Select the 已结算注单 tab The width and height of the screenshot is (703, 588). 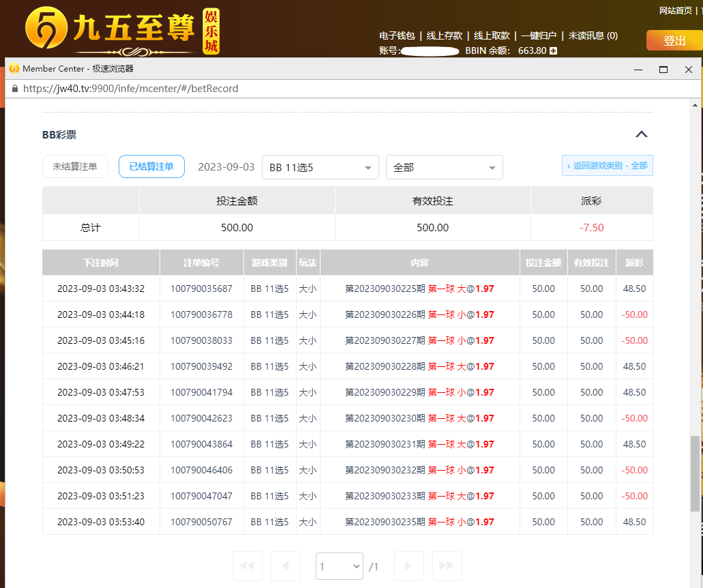(x=151, y=166)
